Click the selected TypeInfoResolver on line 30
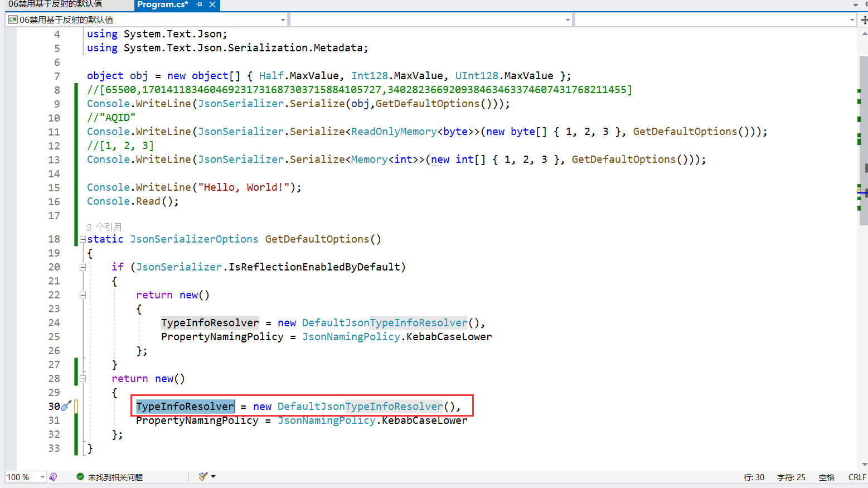This screenshot has height=488, width=868. coord(185,407)
